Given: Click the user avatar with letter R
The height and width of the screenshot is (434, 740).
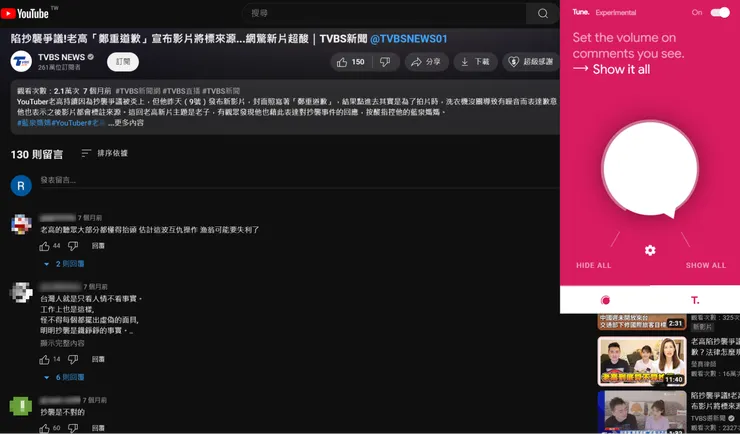Looking at the screenshot, I should point(21,186).
